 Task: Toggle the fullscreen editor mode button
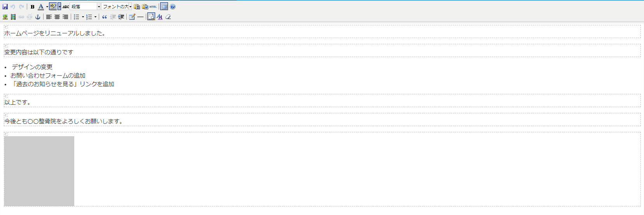tap(164, 7)
